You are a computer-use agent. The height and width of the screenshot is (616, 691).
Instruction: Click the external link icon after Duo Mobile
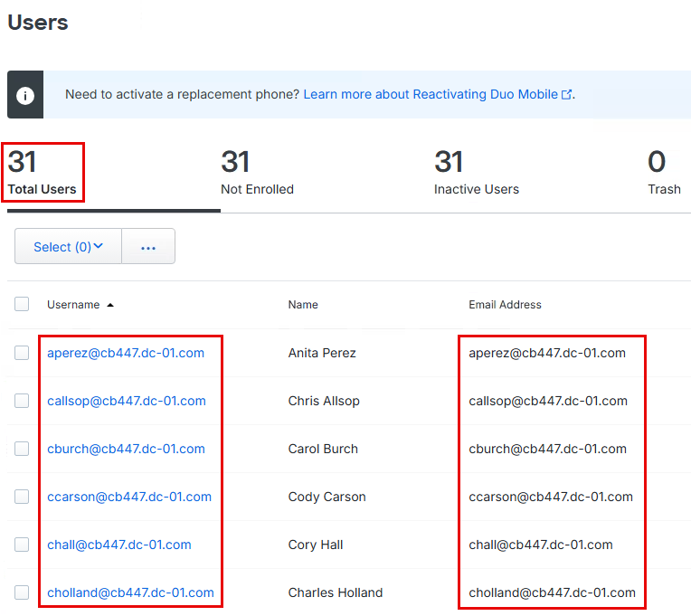(567, 95)
